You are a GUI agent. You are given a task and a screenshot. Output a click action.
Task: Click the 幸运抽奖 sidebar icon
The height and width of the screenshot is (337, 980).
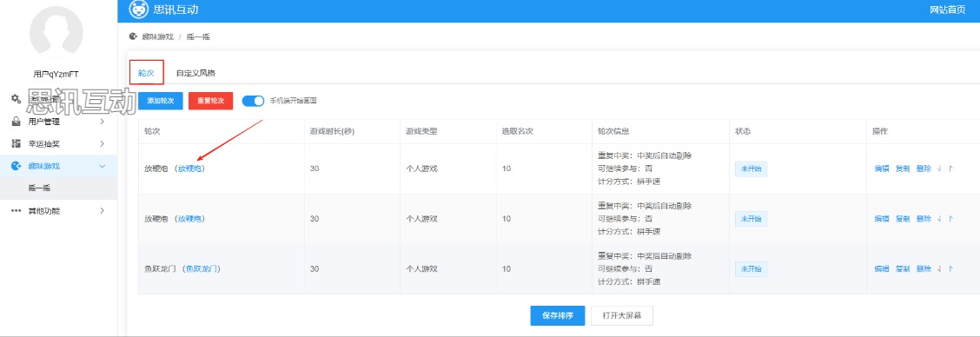(x=17, y=144)
